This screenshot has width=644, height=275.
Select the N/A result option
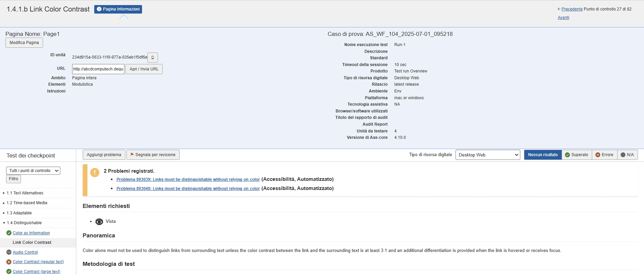(x=627, y=155)
